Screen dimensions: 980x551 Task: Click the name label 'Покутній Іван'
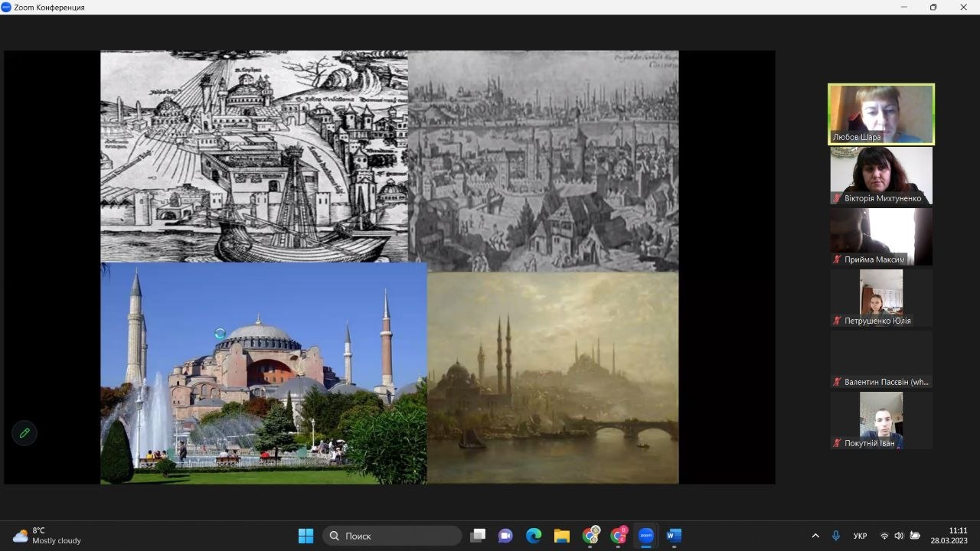871,443
